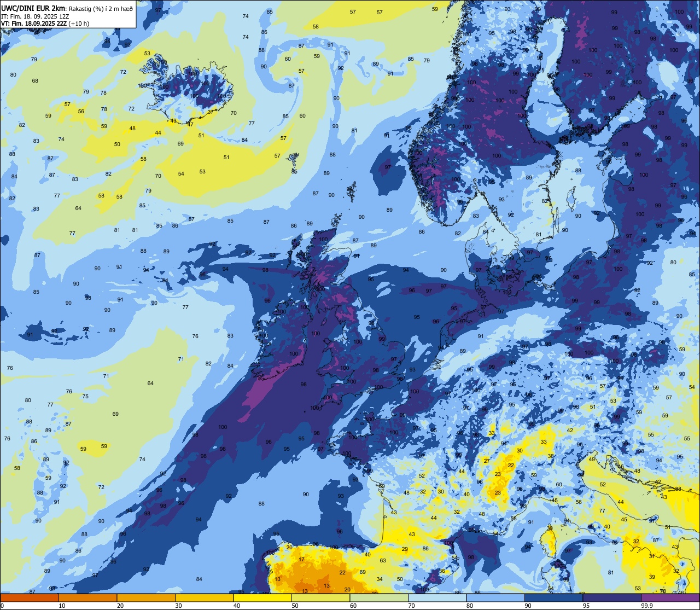Click the legend scale label 70

tap(411, 606)
